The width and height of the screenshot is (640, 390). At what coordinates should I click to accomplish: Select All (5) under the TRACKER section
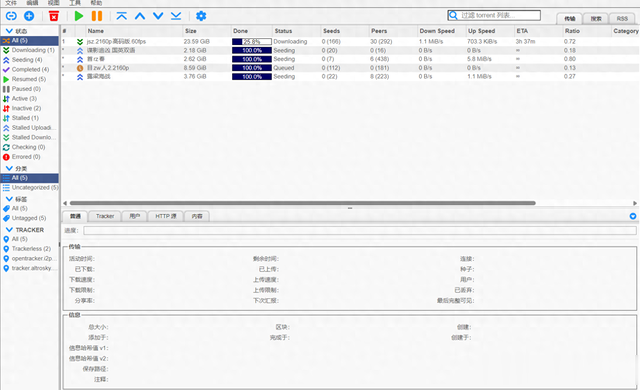coord(30,239)
